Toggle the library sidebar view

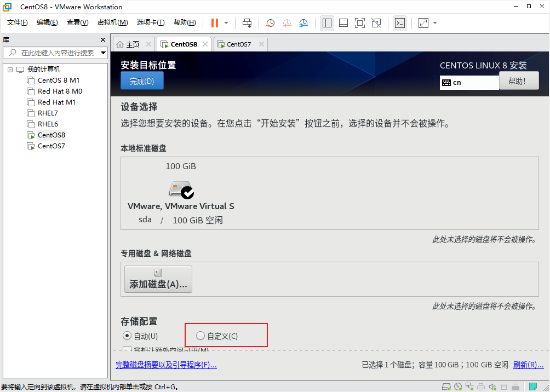pos(327,23)
